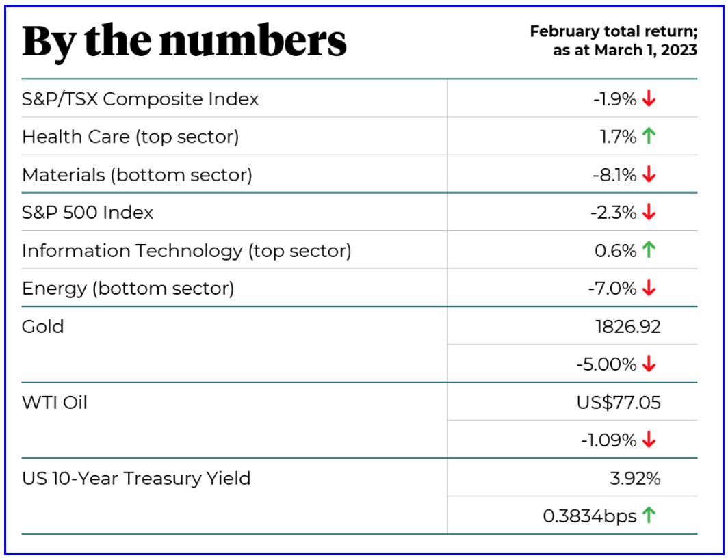Click the WTI Oil price US$77.05
The height and width of the screenshot is (560, 728).
(x=619, y=403)
